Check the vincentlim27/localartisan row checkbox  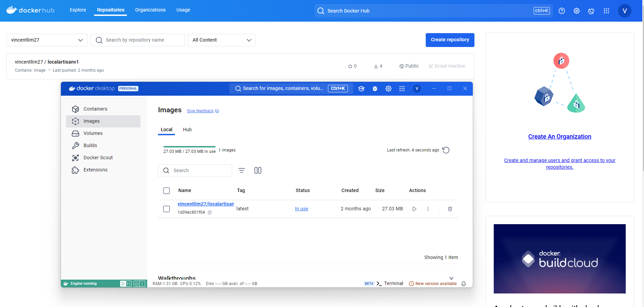[x=166, y=209]
